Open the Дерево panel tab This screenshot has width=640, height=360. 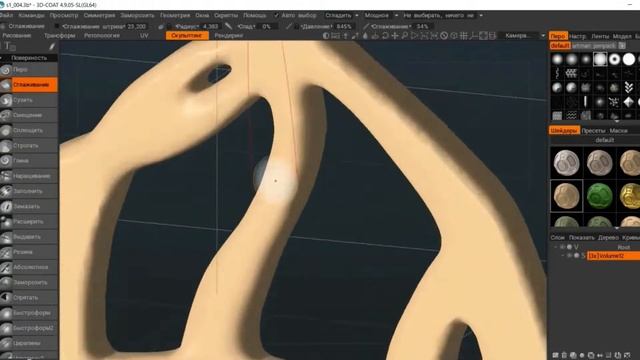[x=608, y=238]
